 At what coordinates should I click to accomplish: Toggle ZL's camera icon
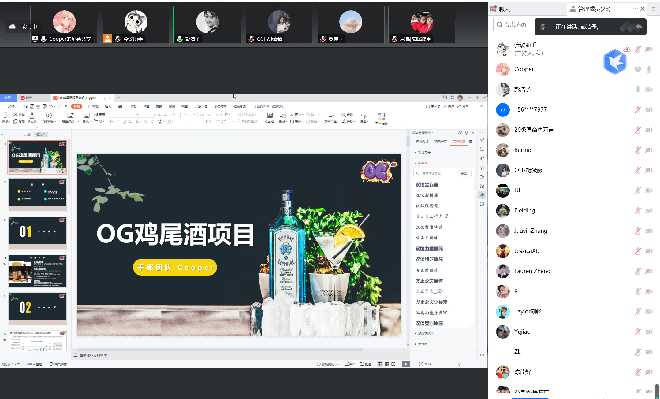point(649,352)
